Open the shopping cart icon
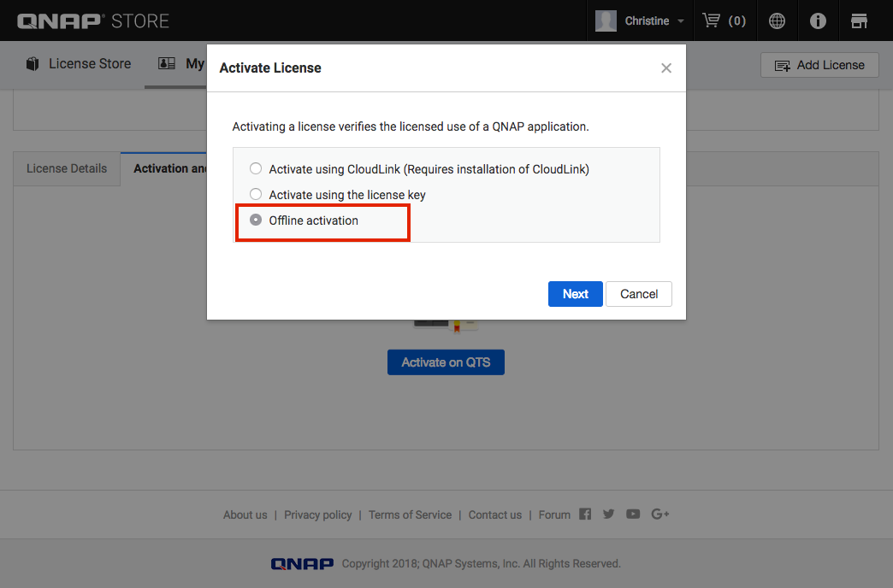This screenshot has height=588, width=893. point(712,21)
